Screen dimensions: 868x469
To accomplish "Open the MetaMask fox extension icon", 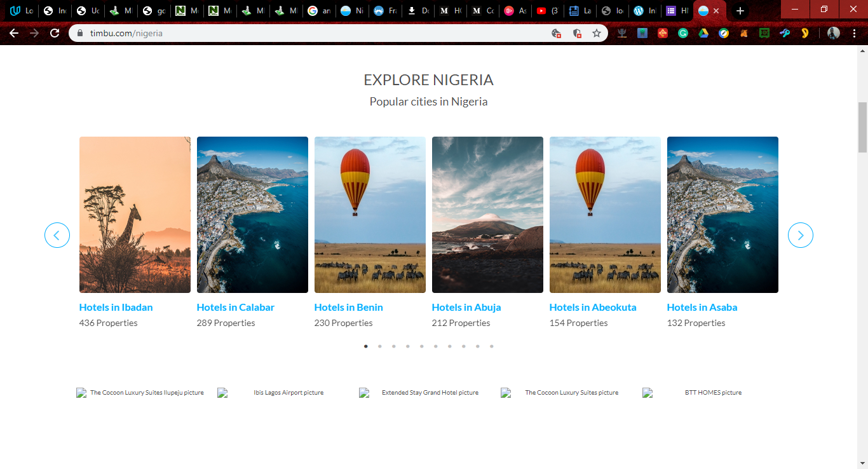I will pyautogui.click(x=744, y=33).
